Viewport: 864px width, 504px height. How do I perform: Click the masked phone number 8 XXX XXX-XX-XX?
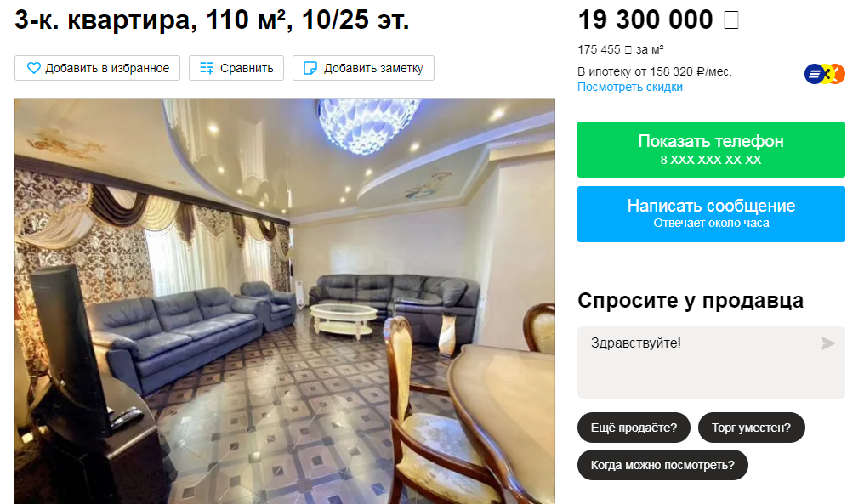tap(711, 160)
